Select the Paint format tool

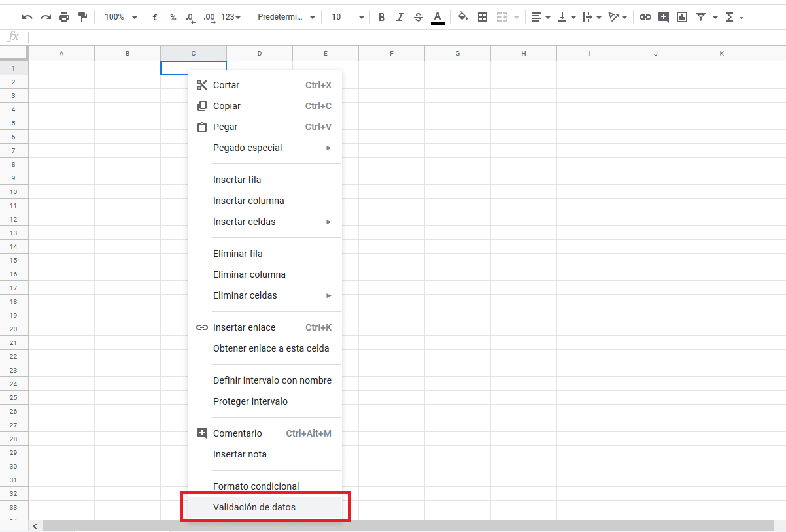[82, 16]
